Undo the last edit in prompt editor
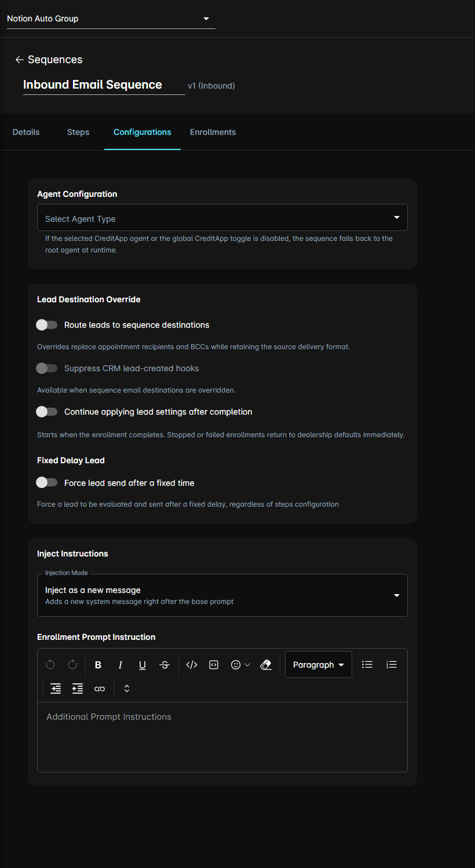Screen dimensions: 475x868 pyautogui.click(x=50, y=665)
